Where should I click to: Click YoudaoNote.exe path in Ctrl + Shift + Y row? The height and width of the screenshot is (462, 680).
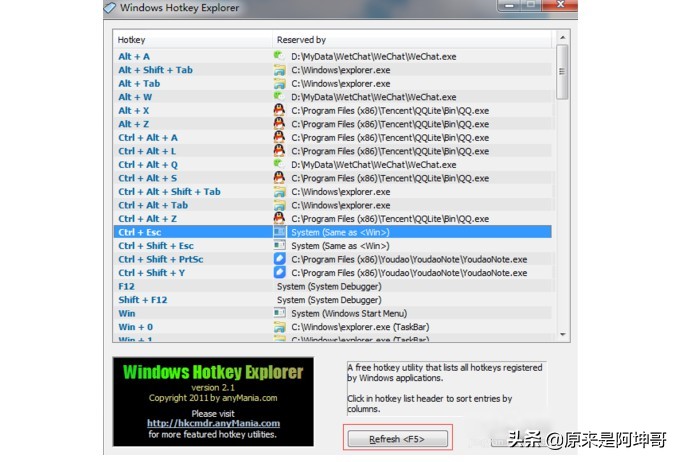(x=409, y=273)
